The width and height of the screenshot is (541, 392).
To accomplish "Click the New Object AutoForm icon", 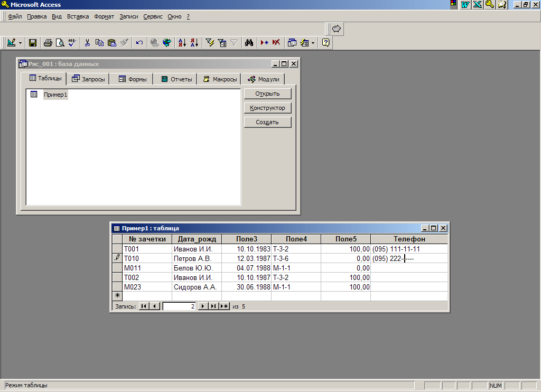I will click(304, 43).
